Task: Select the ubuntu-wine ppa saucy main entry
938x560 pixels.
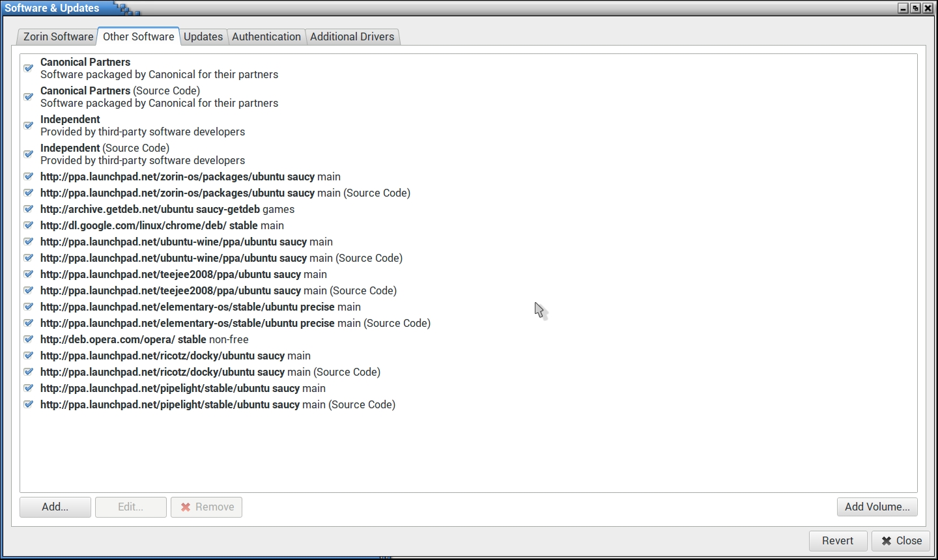Action: point(186,242)
